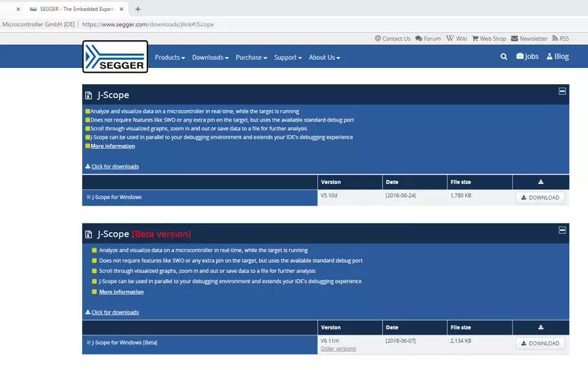Open the Jobs briefcase link

click(528, 56)
